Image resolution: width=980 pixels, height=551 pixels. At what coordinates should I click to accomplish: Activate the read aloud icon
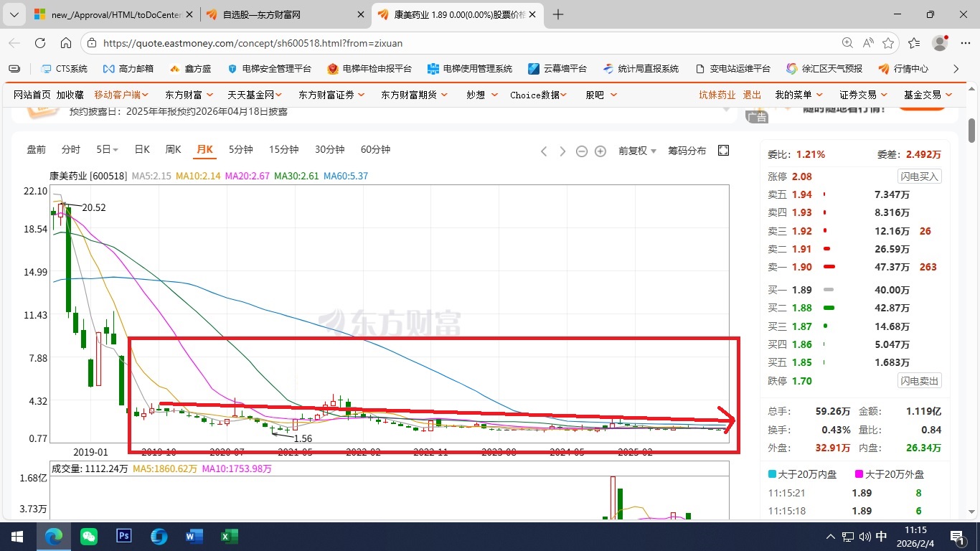[x=868, y=43]
